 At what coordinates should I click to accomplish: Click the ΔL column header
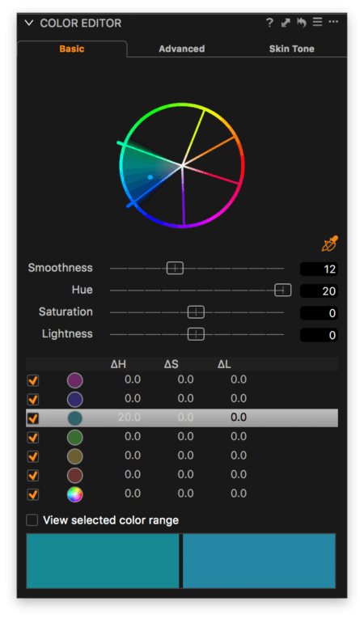[224, 364]
